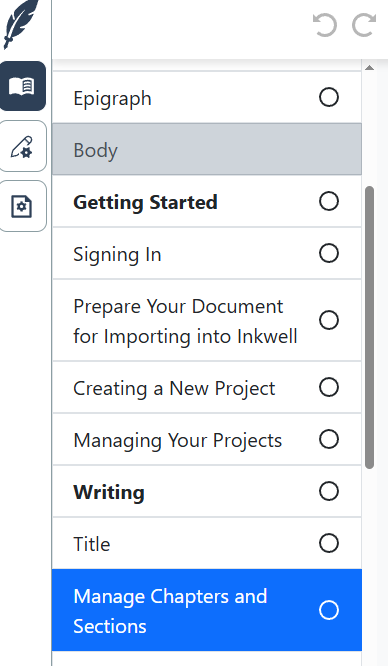
Task: Open the book contents sidebar icon
Action: [22, 86]
